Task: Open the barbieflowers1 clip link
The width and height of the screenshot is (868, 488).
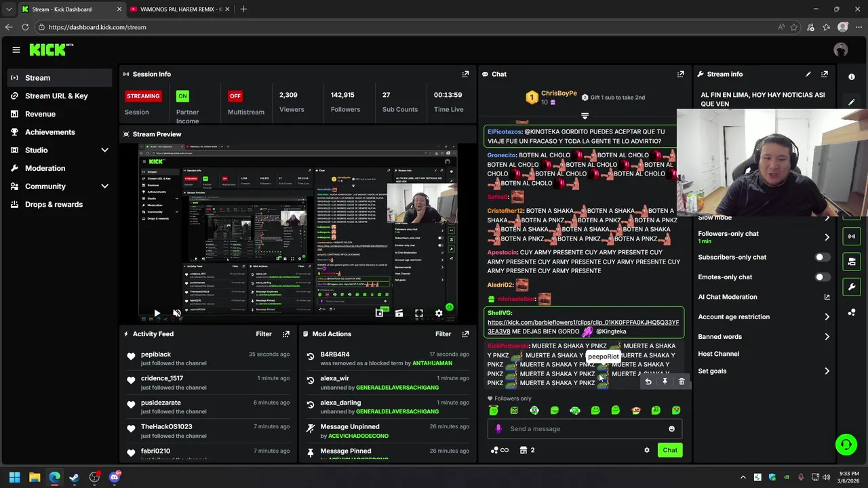Action: click(583, 327)
